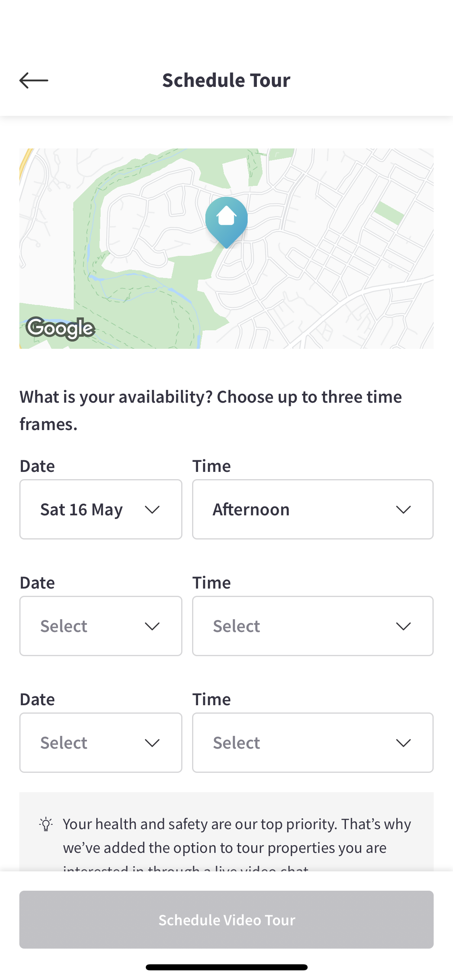The width and height of the screenshot is (453, 980).
Task: Click the chevron arrow beside Sat 16 May
Action: click(x=152, y=510)
